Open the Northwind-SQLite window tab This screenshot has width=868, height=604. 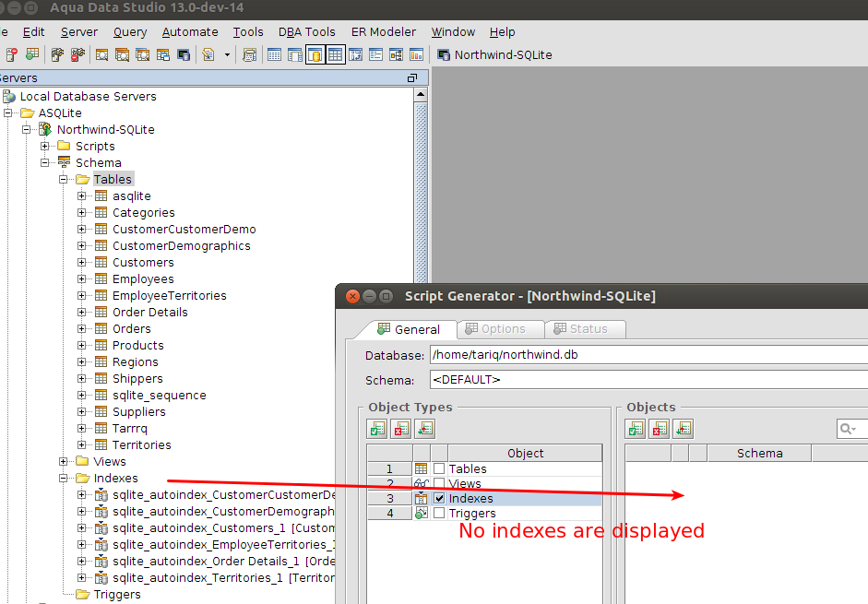click(x=495, y=54)
